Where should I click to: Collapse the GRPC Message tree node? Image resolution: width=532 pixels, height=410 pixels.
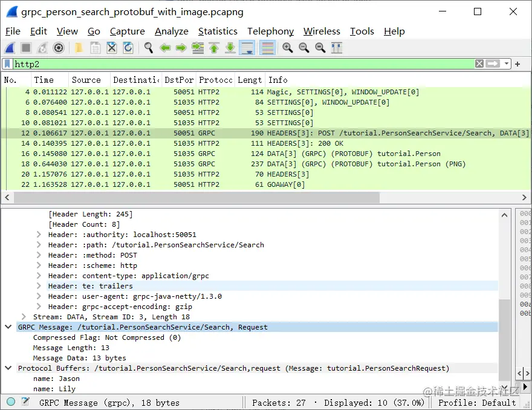click(8, 327)
